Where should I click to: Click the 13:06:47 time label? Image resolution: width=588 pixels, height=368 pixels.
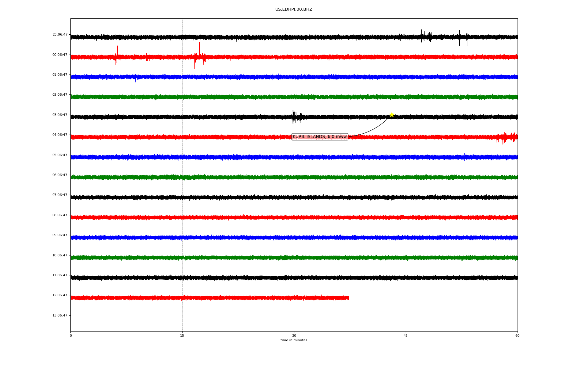(60, 316)
